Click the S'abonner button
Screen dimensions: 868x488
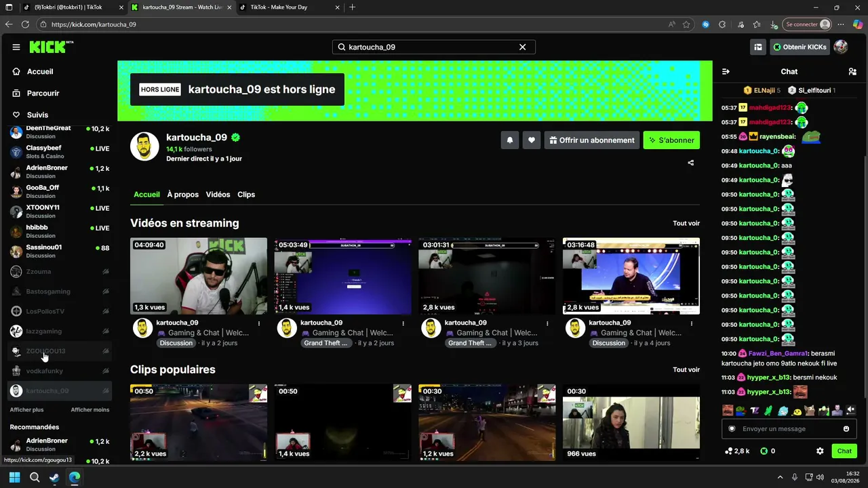tap(671, 140)
